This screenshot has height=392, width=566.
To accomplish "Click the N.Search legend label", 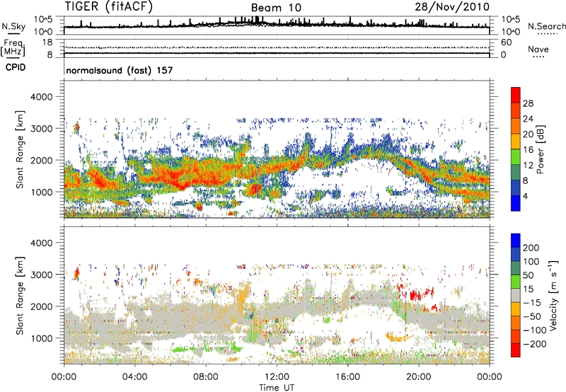I will pos(546,26).
